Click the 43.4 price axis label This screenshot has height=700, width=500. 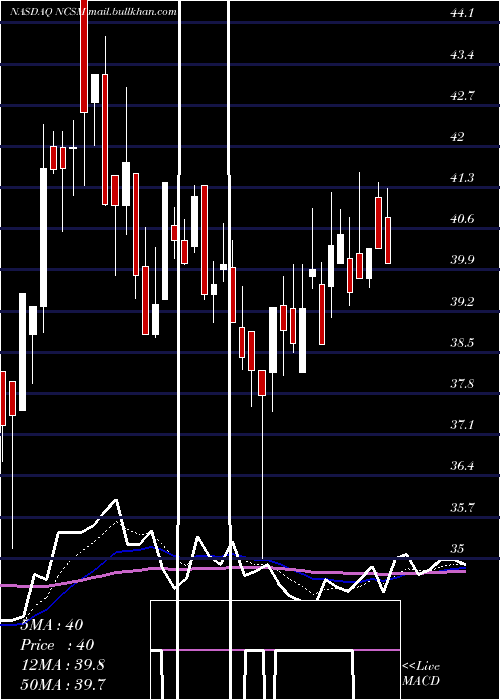pos(462,55)
